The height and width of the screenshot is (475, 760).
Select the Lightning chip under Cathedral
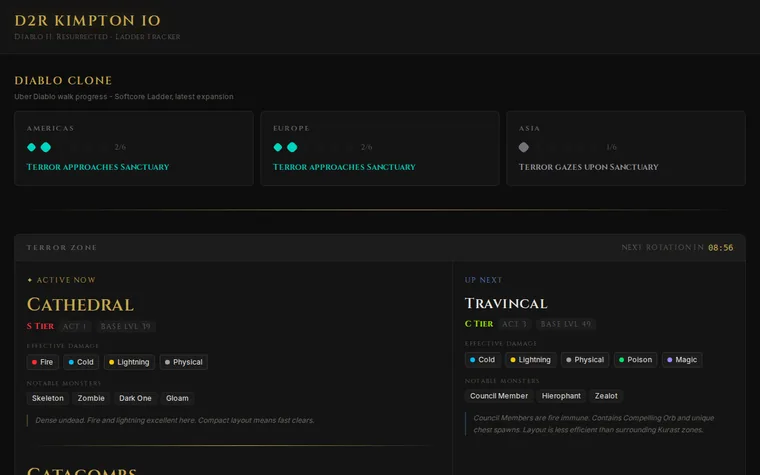click(x=129, y=362)
